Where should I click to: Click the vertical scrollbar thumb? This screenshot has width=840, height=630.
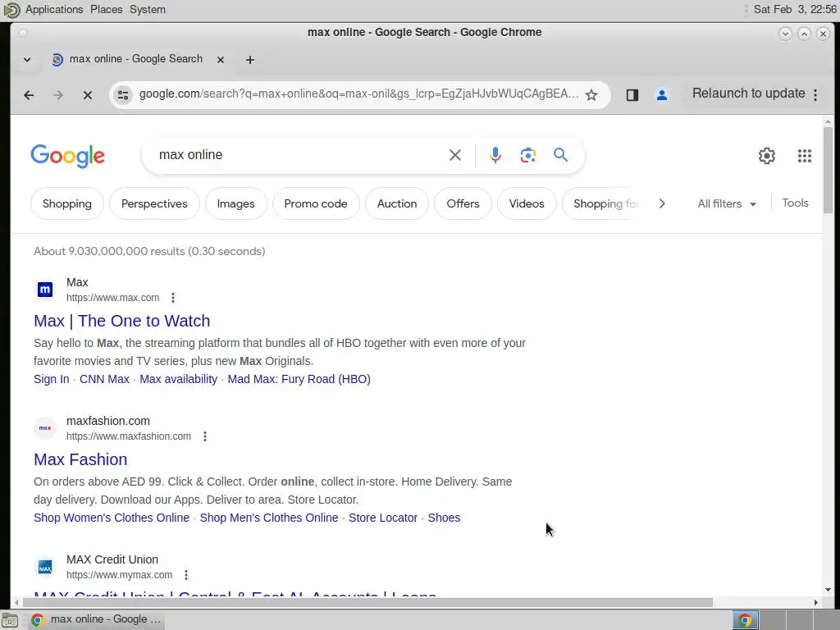[829, 171]
